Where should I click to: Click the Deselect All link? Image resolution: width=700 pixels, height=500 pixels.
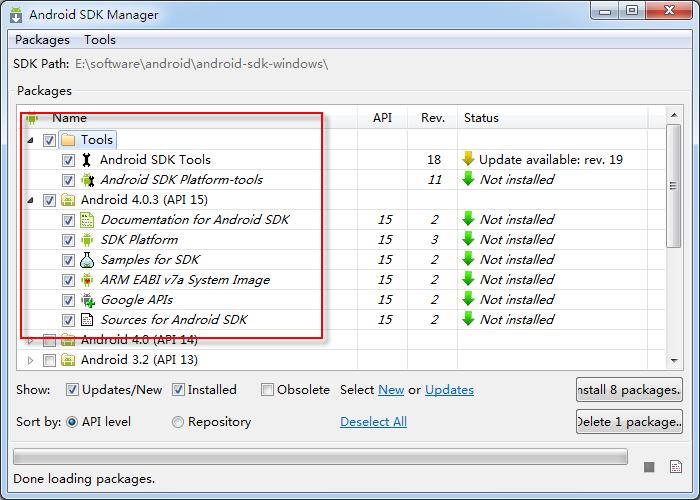point(373,422)
